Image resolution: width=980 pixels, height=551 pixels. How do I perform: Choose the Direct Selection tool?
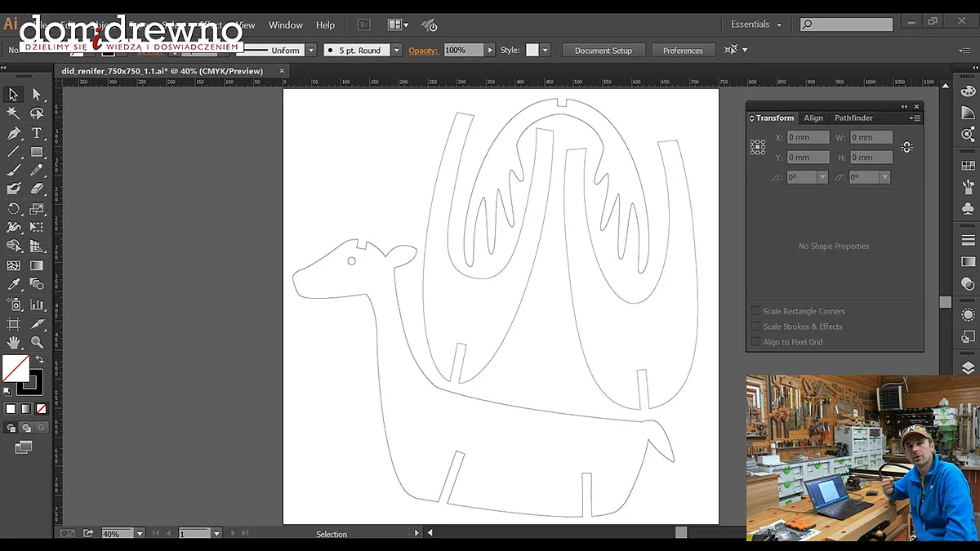(37, 95)
